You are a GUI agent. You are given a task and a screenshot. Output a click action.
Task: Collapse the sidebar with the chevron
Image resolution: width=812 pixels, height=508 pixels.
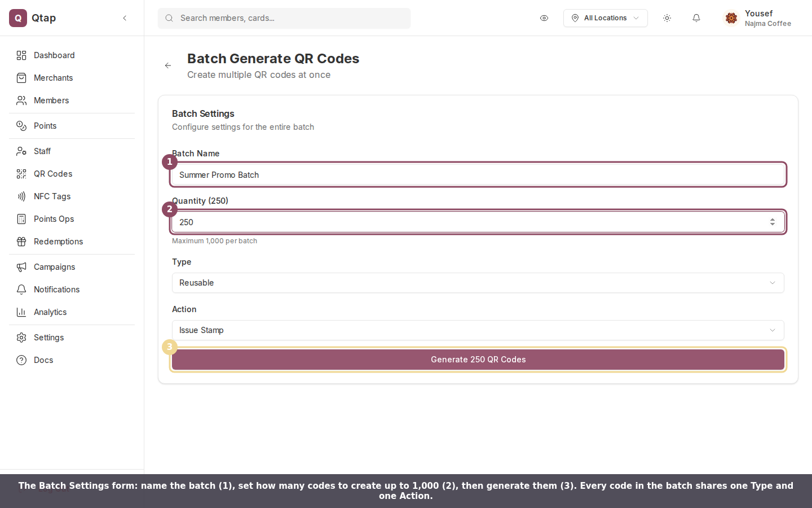pos(125,18)
